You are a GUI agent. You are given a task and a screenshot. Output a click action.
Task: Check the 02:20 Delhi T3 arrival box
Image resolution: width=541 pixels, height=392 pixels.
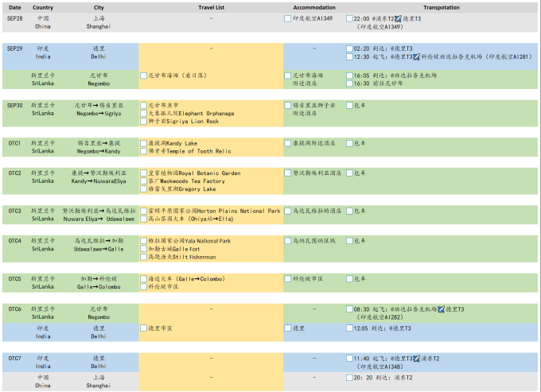349,49
